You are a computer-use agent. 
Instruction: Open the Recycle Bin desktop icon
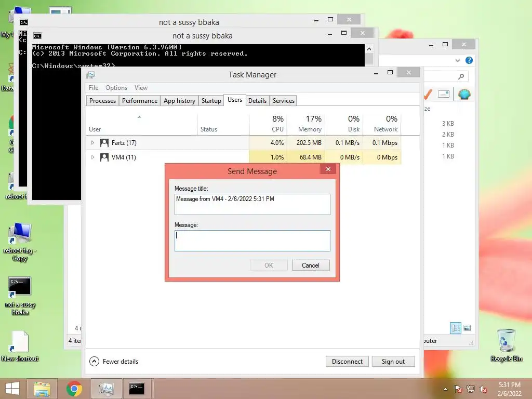pyautogui.click(x=506, y=345)
